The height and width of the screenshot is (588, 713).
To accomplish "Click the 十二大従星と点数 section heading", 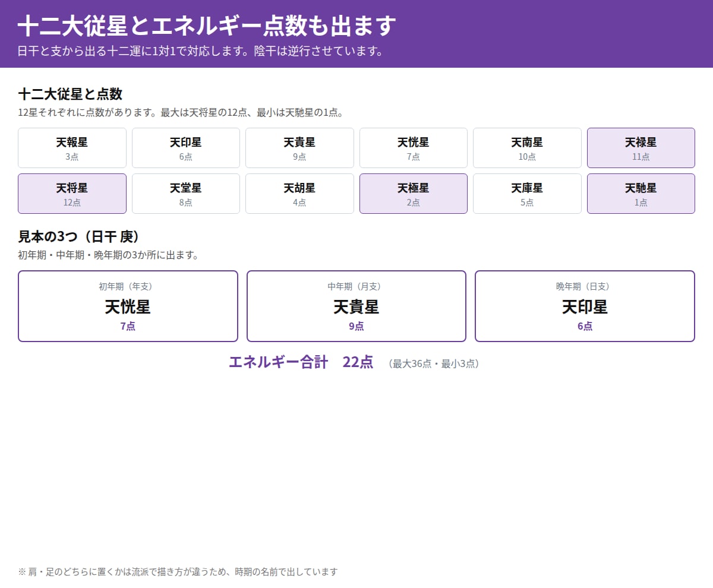I will (x=70, y=94).
